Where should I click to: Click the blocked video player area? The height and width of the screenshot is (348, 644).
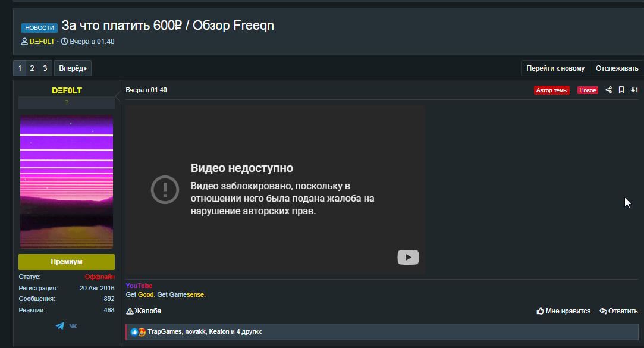[x=275, y=190]
